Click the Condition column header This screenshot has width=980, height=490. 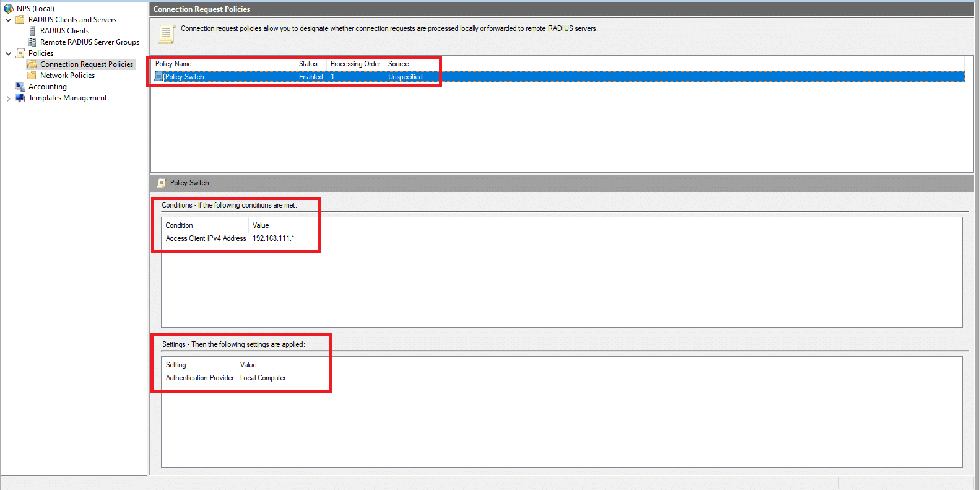[179, 225]
